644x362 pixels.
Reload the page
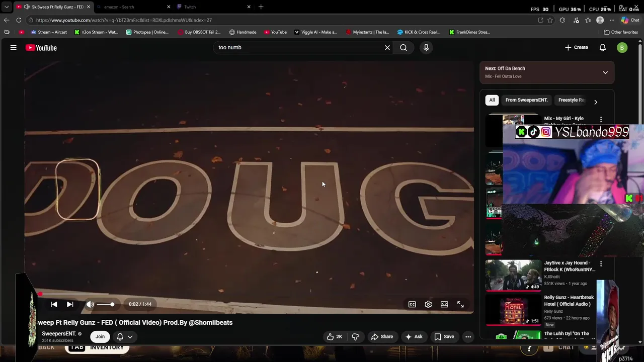[x=19, y=20]
